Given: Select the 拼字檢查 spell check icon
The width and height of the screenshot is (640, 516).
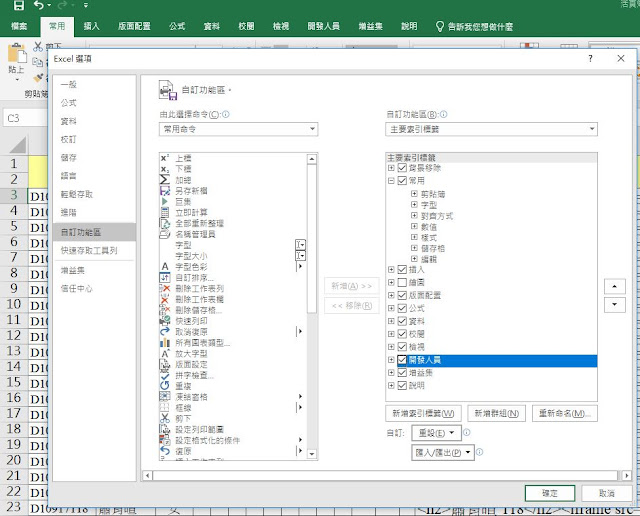Looking at the screenshot, I should [x=164, y=375].
